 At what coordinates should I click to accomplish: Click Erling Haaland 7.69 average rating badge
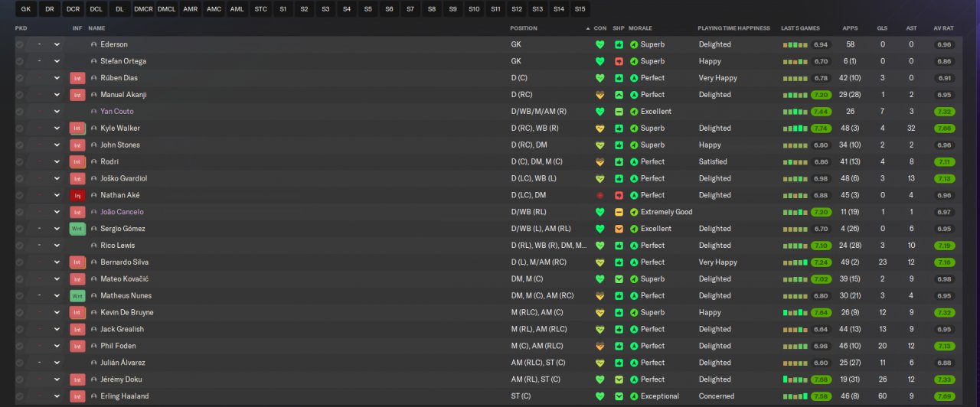click(944, 396)
